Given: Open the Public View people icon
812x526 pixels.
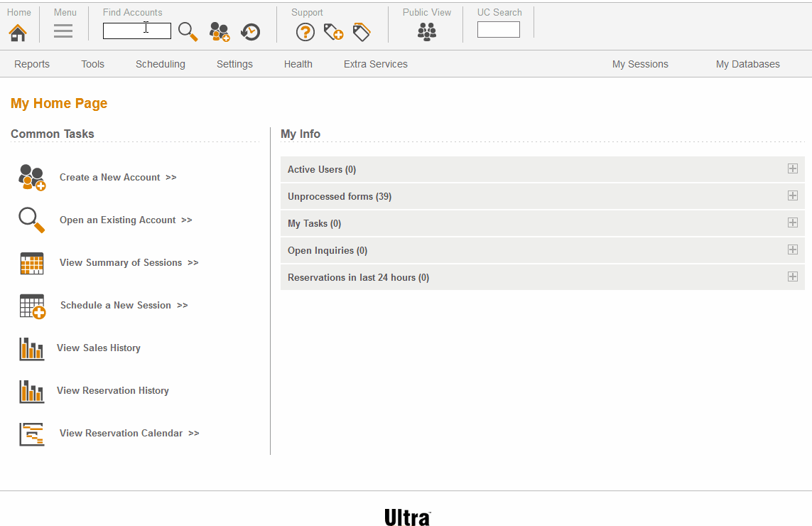Looking at the screenshot, I should pos(427,32).
